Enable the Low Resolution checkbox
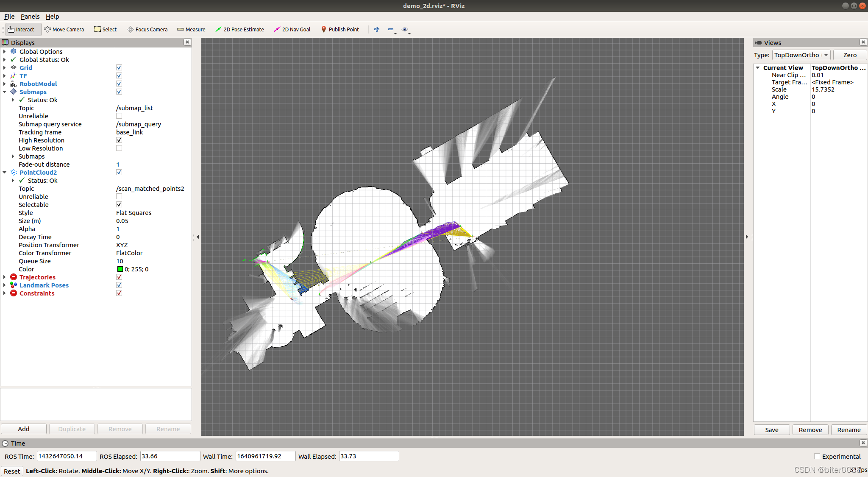Image resolution: width=868 pixels, height=477 pixels. (119, 148)
